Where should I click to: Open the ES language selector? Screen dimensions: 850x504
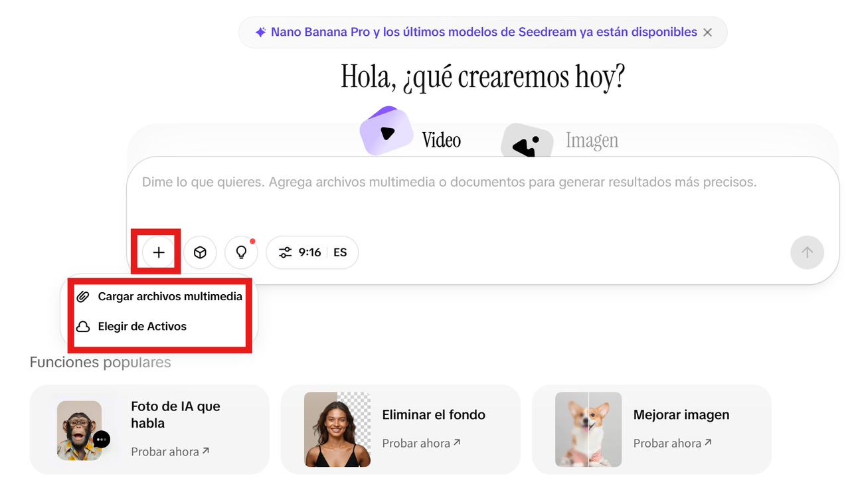[x=340, y=252]
